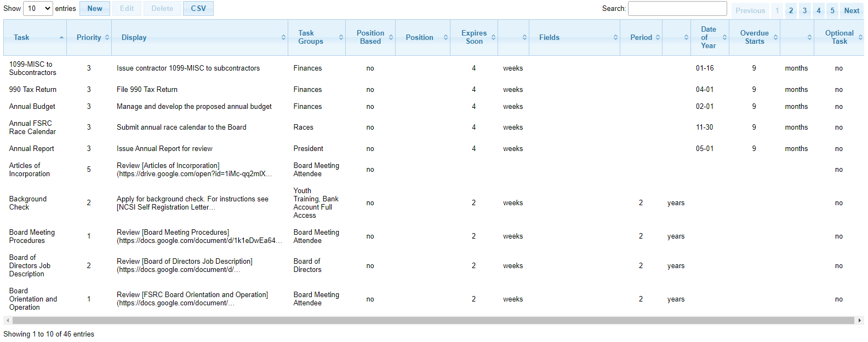Viewport: 868px width, 342px height.
Task: Select the 1099-MISC to Subcontractors row
Action: [433, 68]
